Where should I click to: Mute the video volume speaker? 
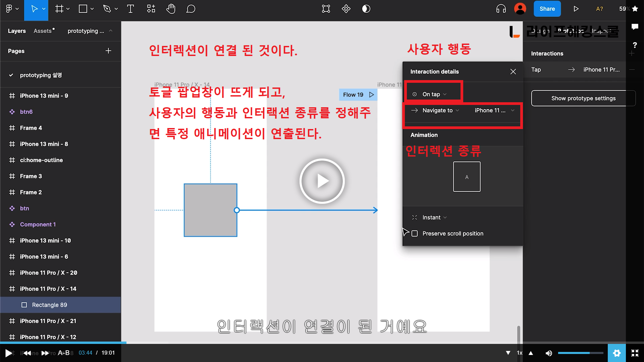tap(549, 353)
